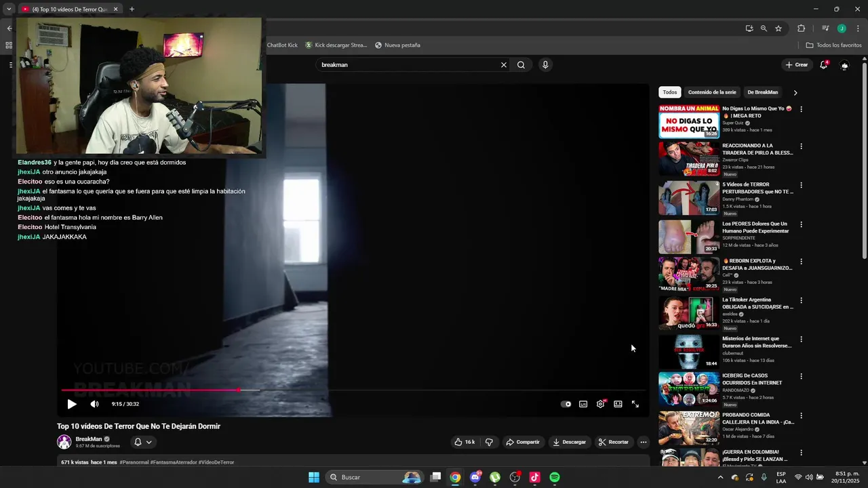
Task: Open the #VideoDeTerror hashtag
Action: [216, 462]
